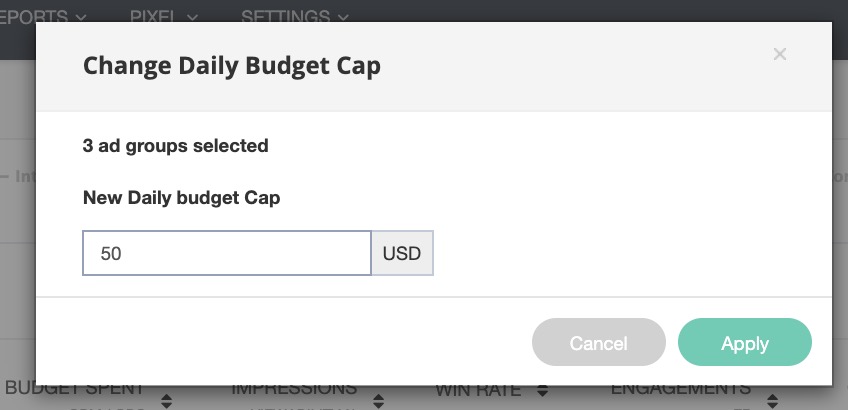Open the Pixel navigation menu
The height and width of the screenshot is (410, 848).
[x=153, y=17]
